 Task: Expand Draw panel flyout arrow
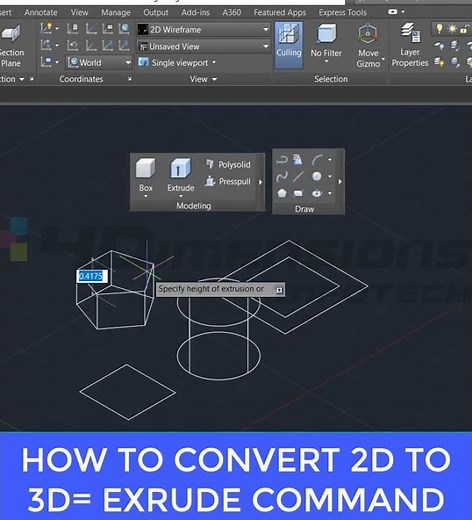click(x=340, y=182)
